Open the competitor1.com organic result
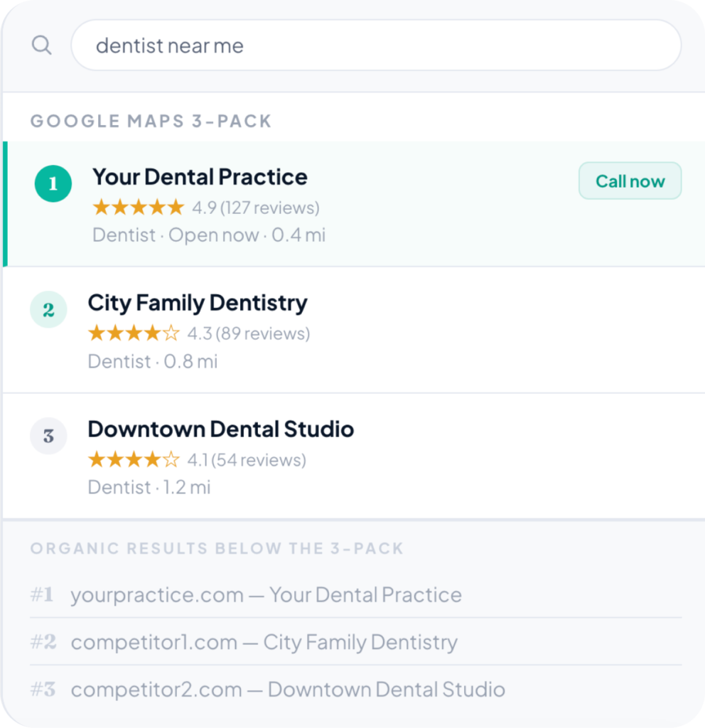 264,642
